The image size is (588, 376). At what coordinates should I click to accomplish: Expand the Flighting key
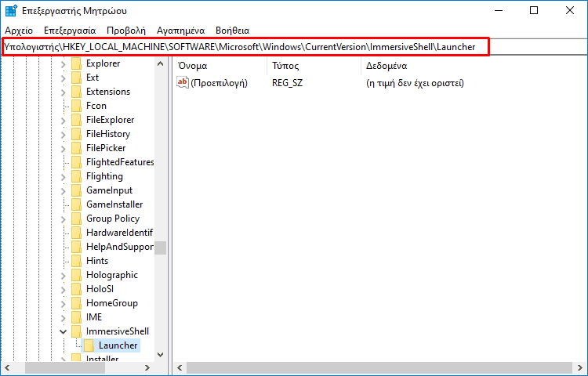(63, 177)
